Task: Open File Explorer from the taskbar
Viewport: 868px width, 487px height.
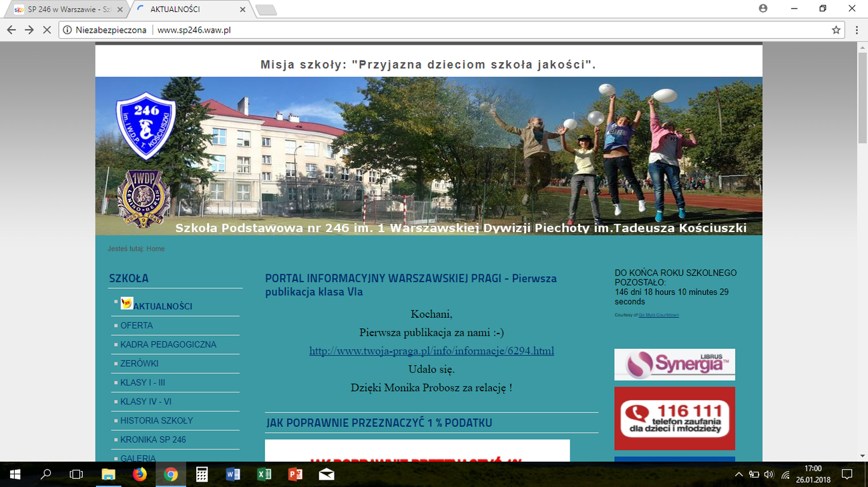Action: [x=108, y=474]
